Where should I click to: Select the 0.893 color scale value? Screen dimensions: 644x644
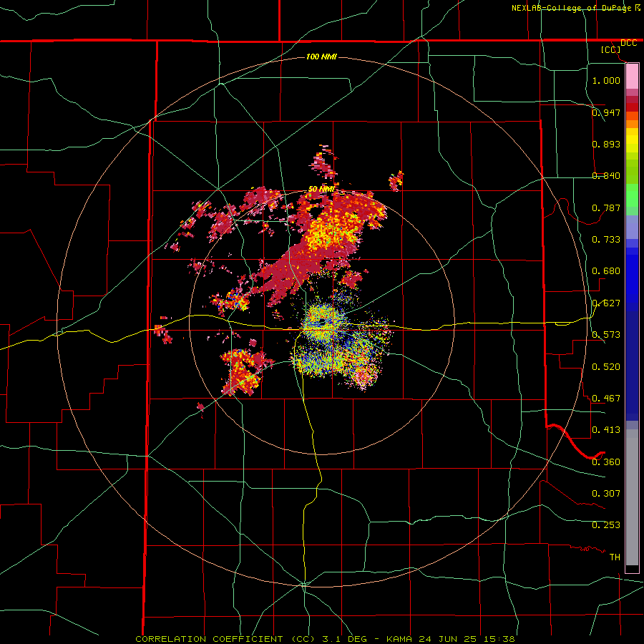pos(606,144)
